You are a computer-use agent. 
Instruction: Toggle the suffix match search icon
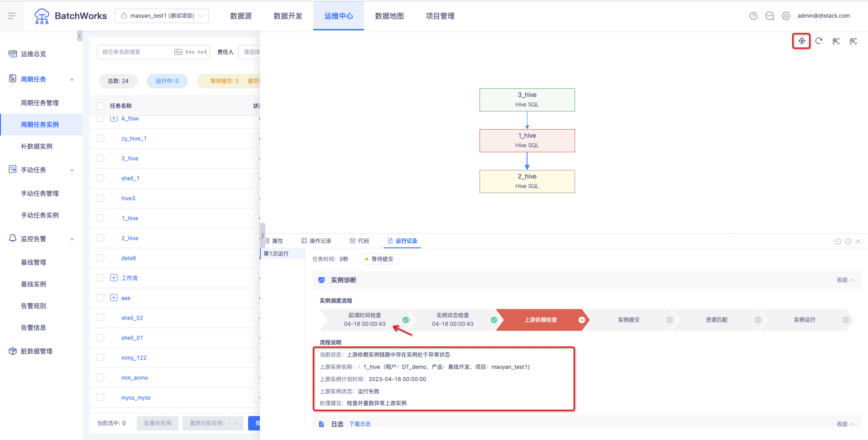[x=202, y=52]
